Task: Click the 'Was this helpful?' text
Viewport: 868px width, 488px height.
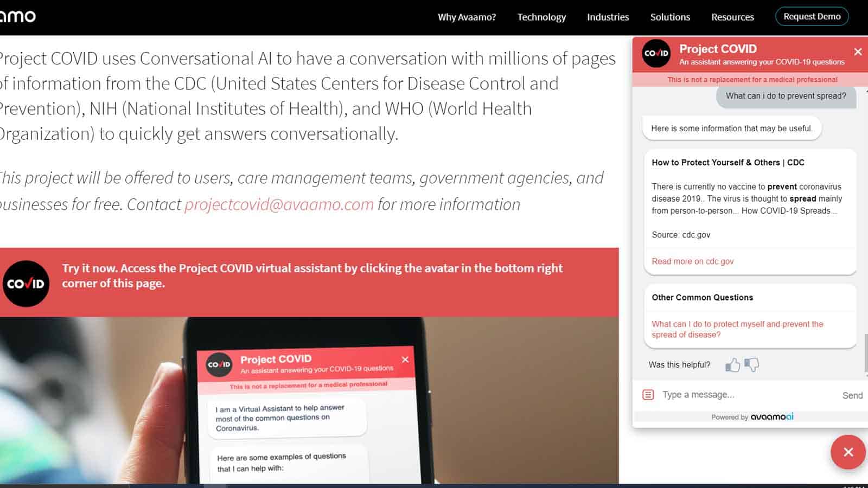Action: (679, 365)
